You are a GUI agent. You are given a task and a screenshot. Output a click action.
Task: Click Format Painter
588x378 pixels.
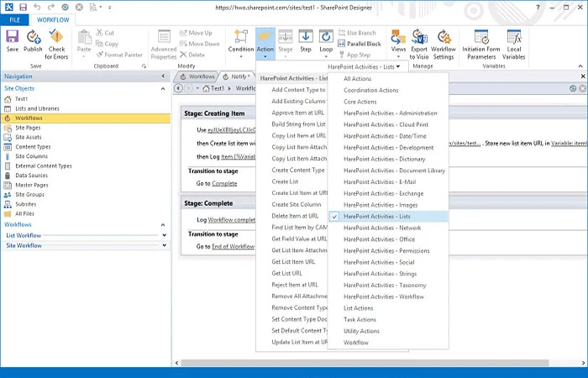pyautogui.click(x=119, y=55)
